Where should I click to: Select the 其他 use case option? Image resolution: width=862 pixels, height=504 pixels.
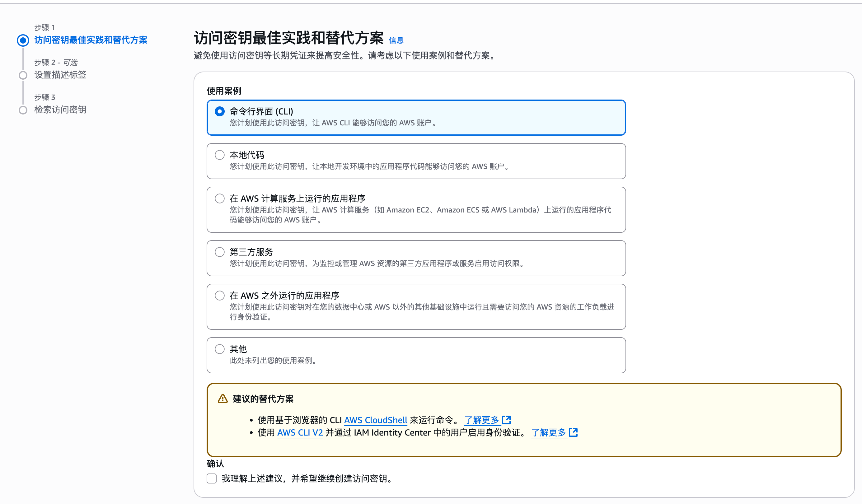tap(220, 349)
